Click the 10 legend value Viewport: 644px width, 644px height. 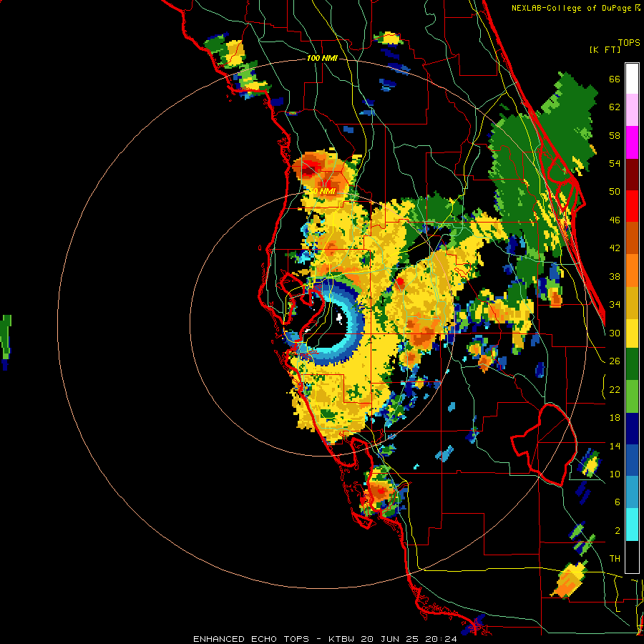615,474
